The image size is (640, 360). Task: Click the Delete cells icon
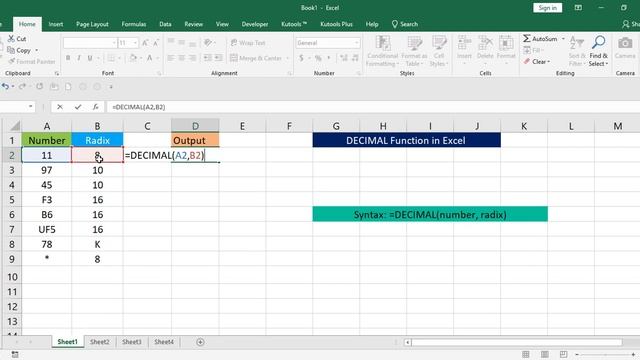click(485, 43)
